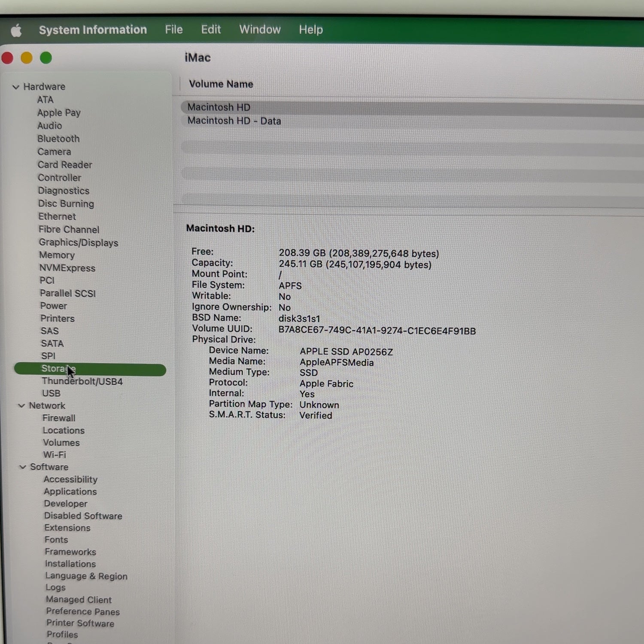
Task: Select Memory in the sidebar
Action: point(57,255)
